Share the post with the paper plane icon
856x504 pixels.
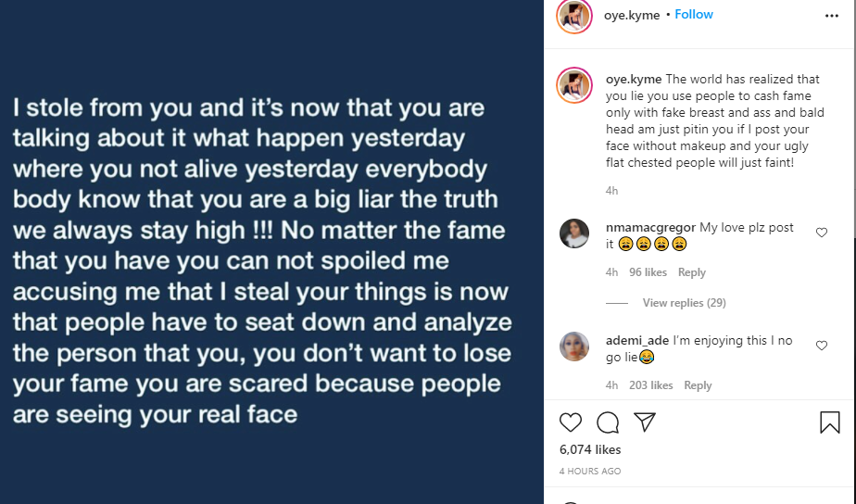[x=645, y=422]
